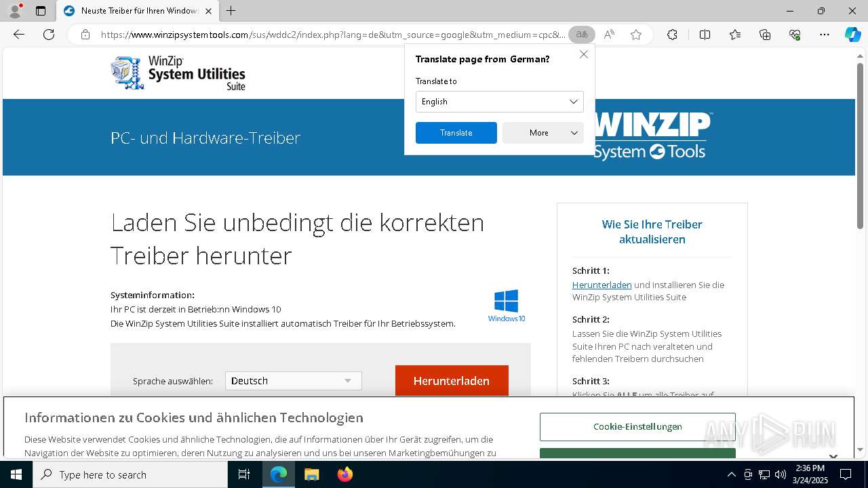Enable split screen view
The width and height of the screenshot is (868, 488).
705,35
